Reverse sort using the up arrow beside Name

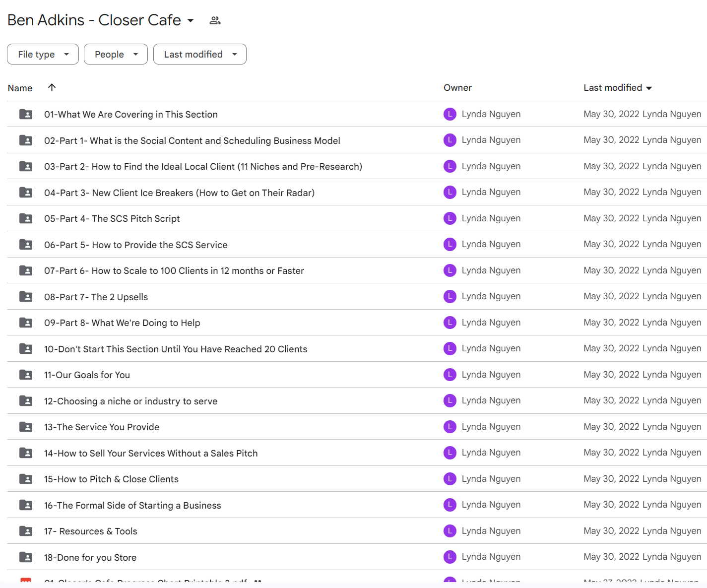pos(52,87)
